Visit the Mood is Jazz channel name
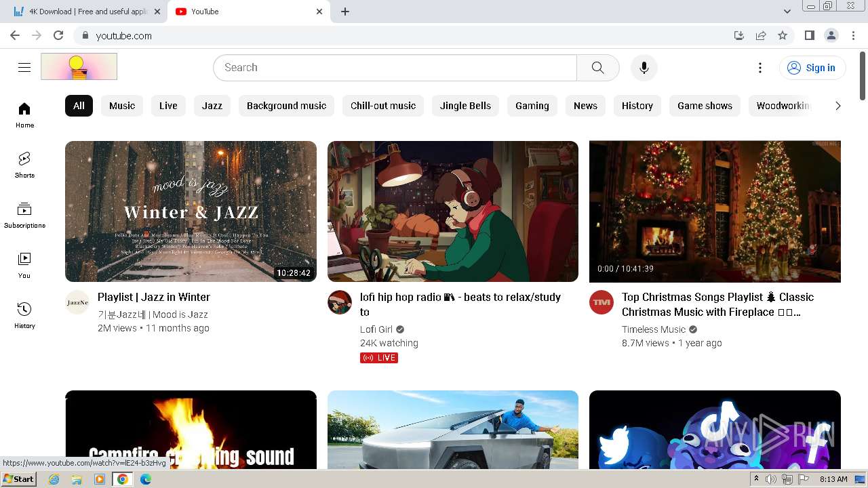Screen dimensions: 868x488 pyautogui.click(x=153, y=314)
